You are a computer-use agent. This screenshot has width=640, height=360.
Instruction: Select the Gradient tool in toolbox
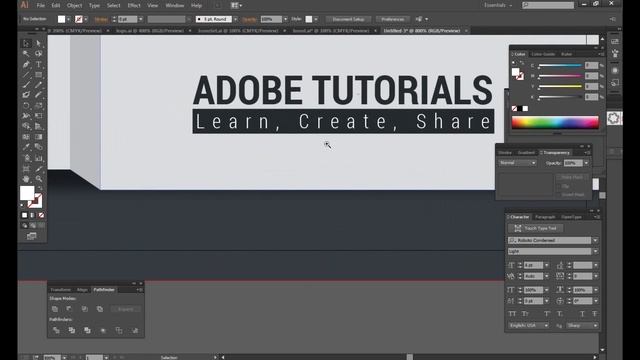coord(39,137)
